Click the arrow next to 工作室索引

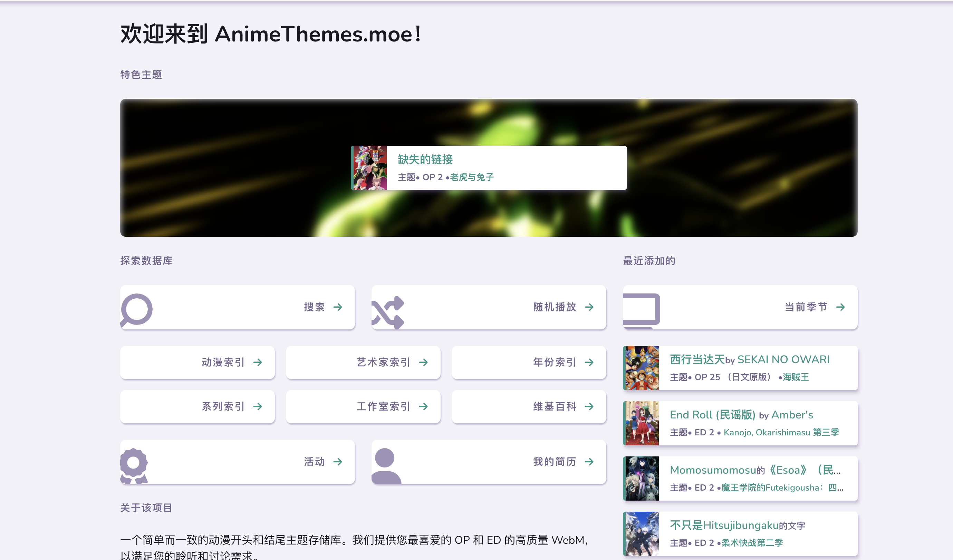pyautogui.click(x=423, y=406)
